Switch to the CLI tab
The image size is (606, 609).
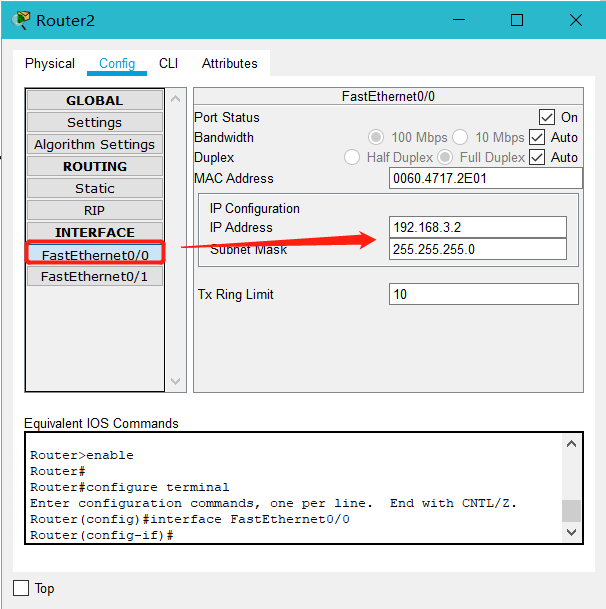point(168,63)
